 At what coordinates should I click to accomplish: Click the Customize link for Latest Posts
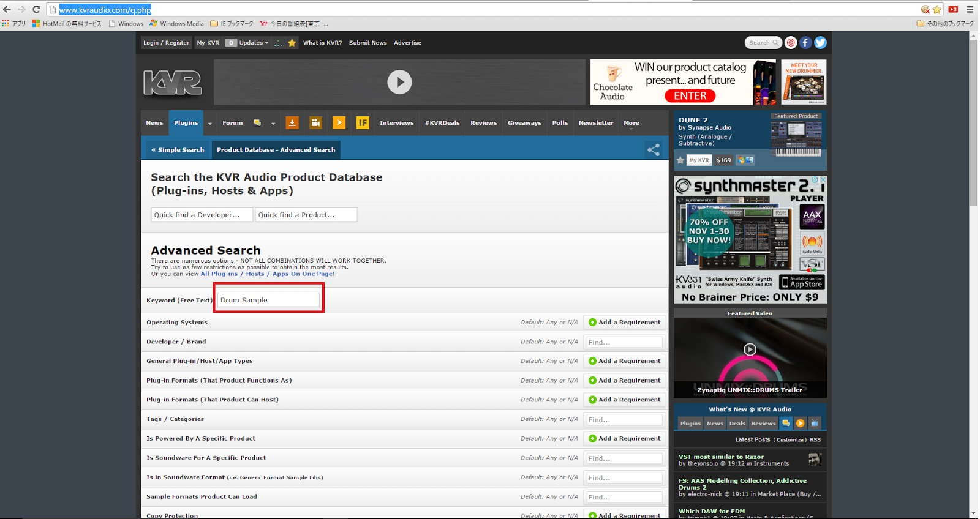click(790, 440)
